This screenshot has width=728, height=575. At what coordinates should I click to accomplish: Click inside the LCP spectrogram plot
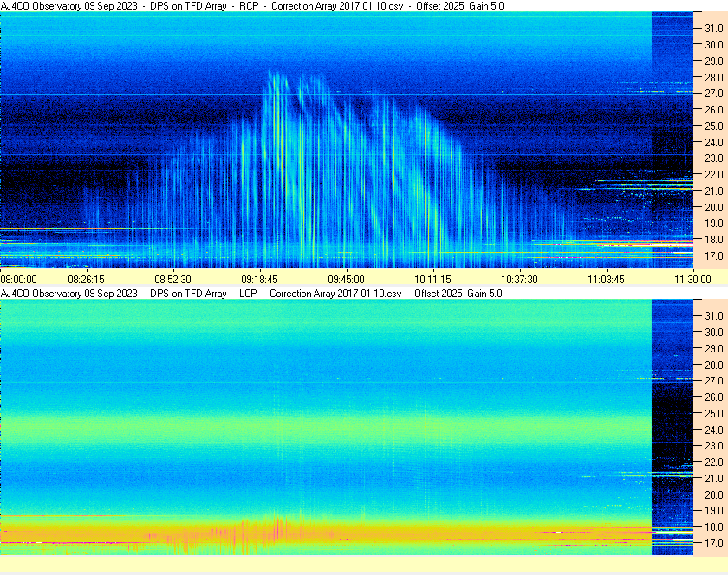[347, 427]
